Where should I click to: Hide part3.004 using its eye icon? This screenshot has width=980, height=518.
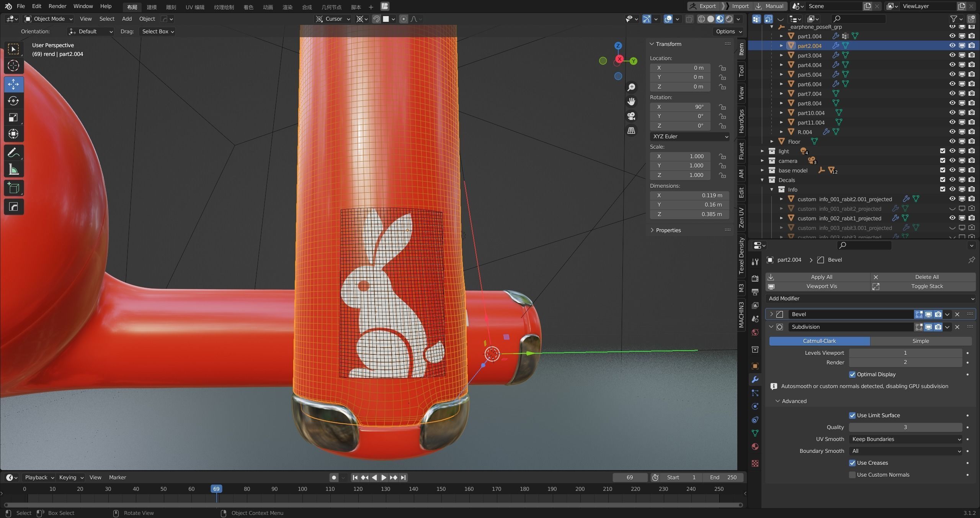952,55
